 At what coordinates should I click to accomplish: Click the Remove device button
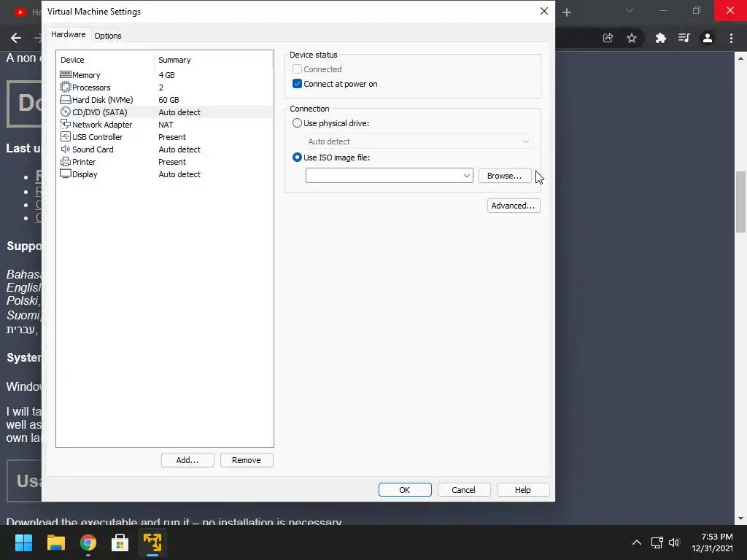pyautogui.click(x=247, y=460)
